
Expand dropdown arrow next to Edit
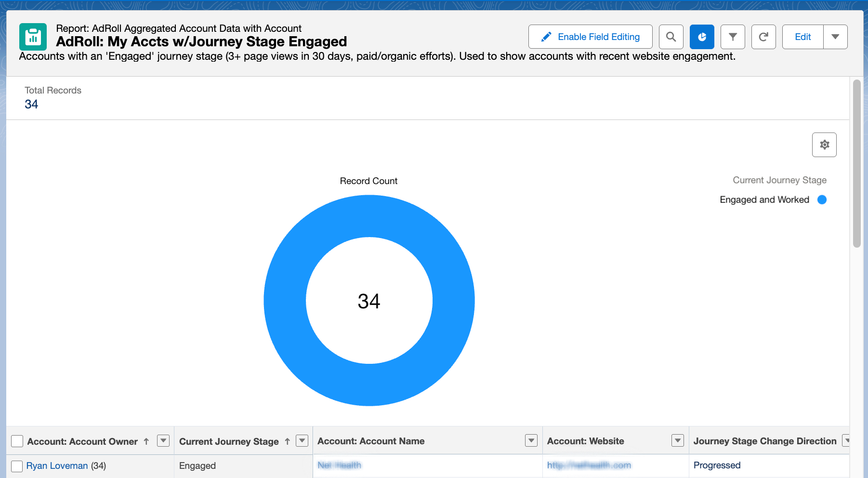tap(835, 37)
